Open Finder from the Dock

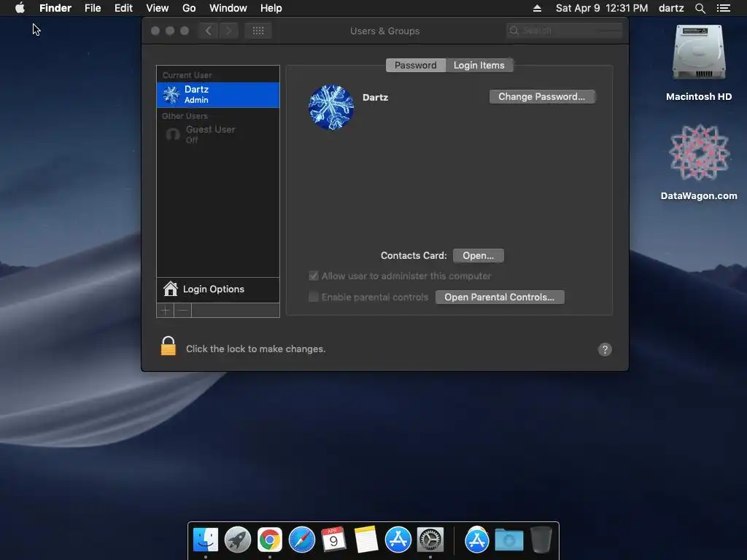205,540
